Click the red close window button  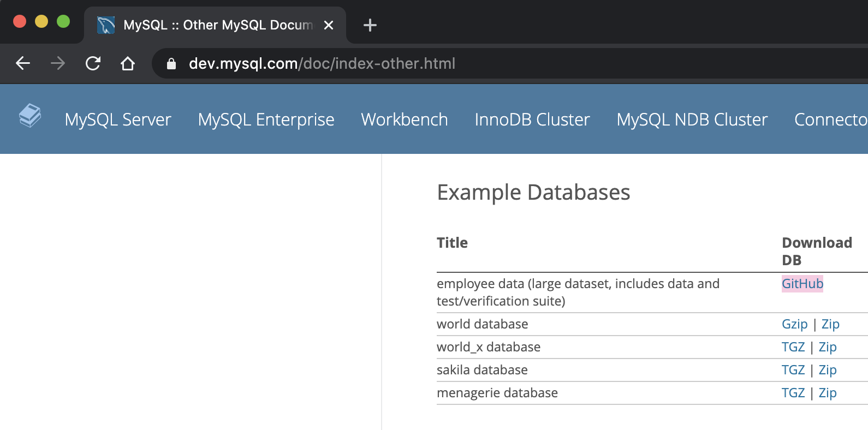20,21
